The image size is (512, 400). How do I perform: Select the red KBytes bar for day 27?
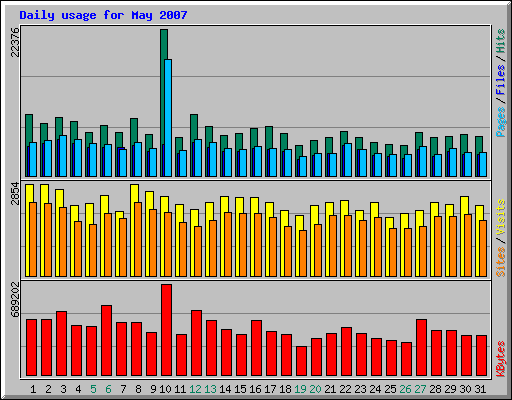point(421,347)
